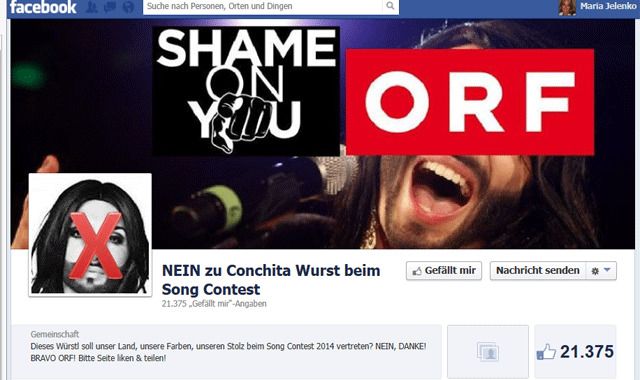Click the large 21.375 likes counter
This screenshot has width=640, height=380.
coord(587,351)
